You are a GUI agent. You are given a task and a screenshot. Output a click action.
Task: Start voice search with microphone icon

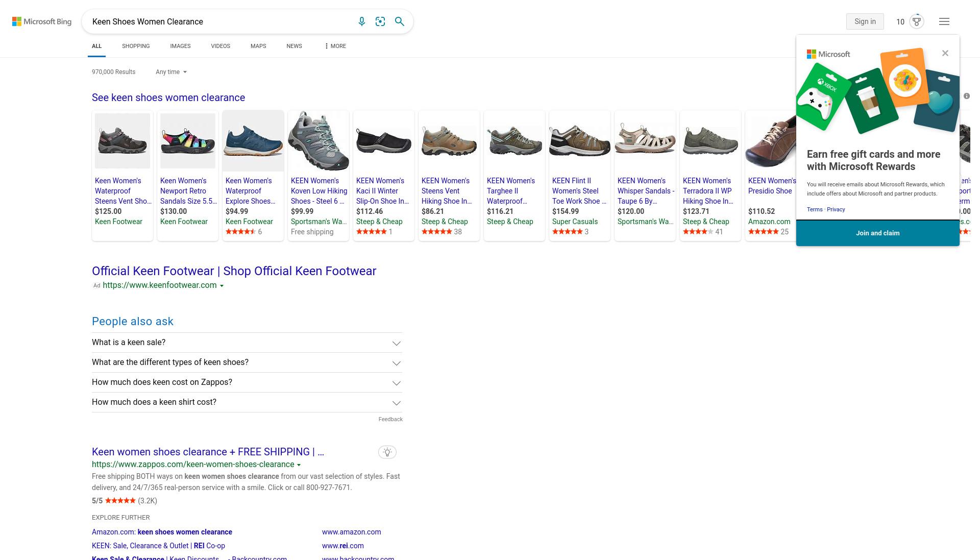[x=362, y=21]
